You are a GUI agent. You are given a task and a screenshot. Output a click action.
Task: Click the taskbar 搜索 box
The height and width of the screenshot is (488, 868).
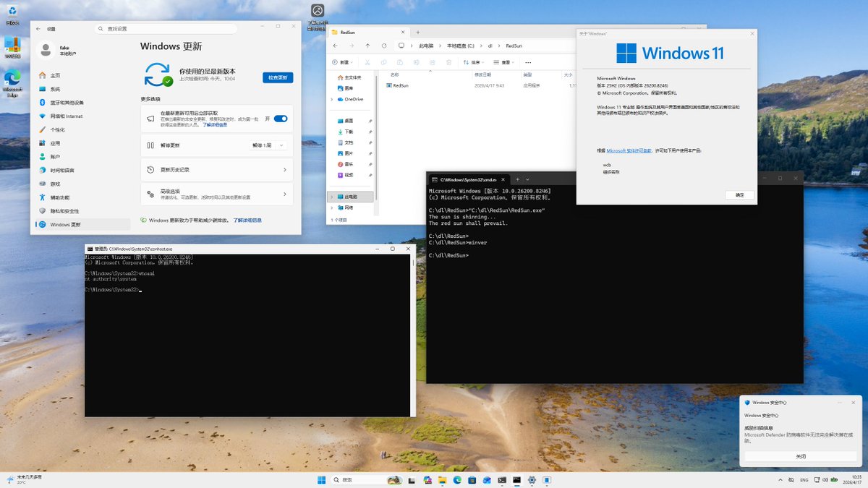tap(368, 480)
